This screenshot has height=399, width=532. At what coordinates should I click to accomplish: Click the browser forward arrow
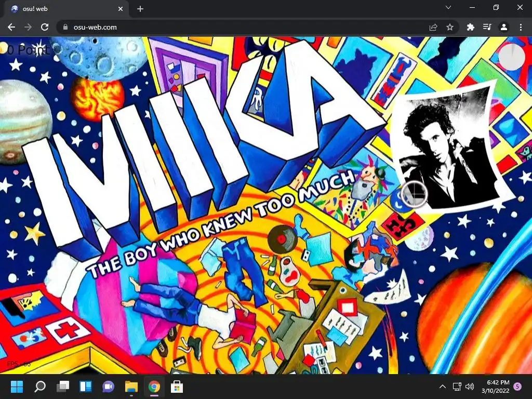[x=28, y=27]
